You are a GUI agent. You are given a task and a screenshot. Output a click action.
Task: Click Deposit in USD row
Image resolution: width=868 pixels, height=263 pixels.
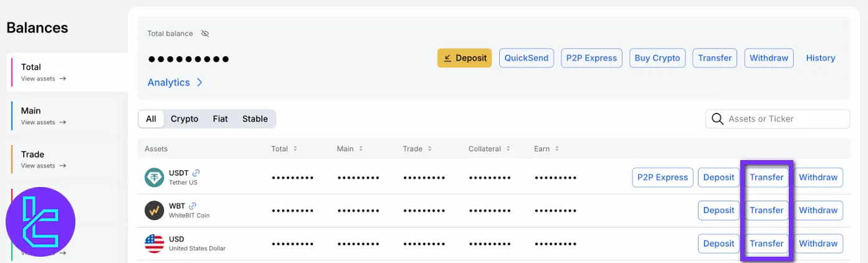click(x=718, y=244)
